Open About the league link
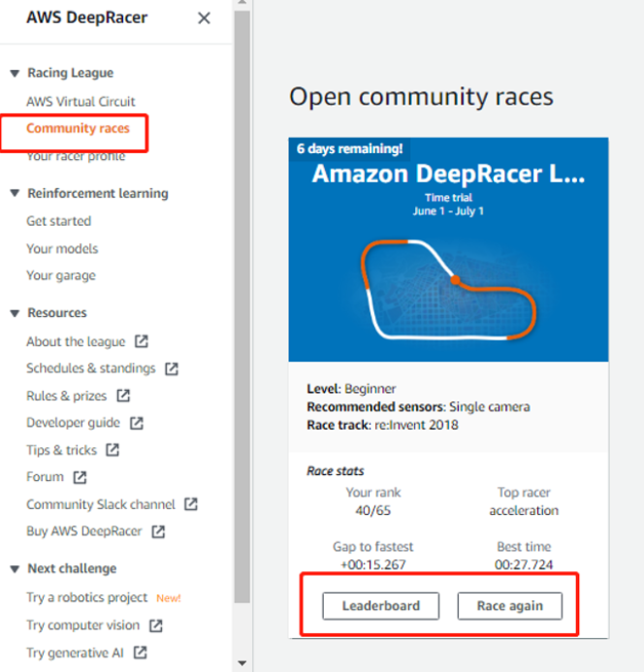Image resolution: width=644 pixels, height=672 pixels. coord(76,341)
